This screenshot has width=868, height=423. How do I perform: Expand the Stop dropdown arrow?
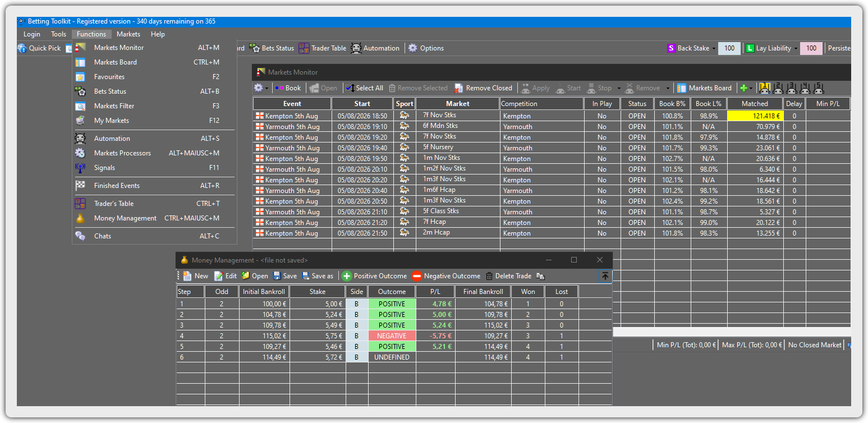[x=619, y=88]
